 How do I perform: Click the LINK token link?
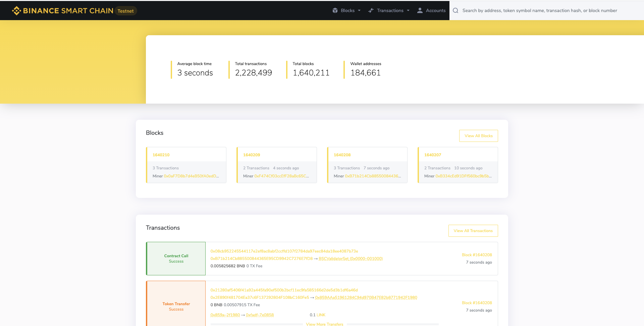[321, 315]
